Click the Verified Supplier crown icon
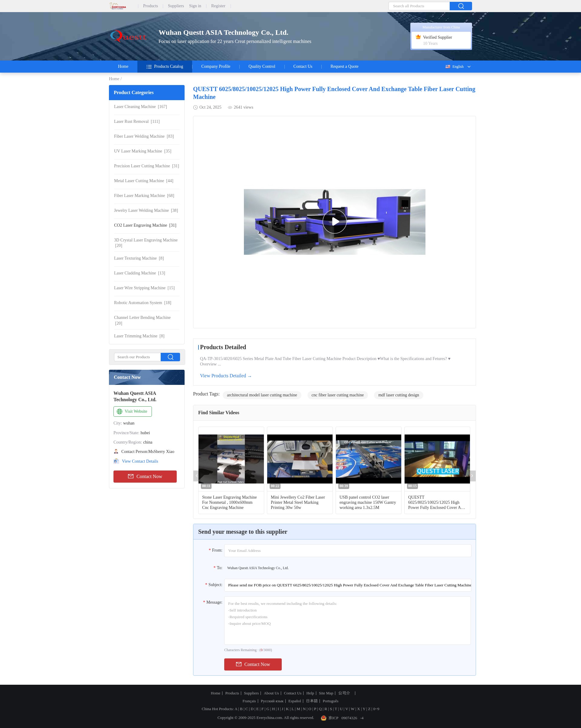The height and width of the screenshot is (728, 581). [x=418, y=37]
